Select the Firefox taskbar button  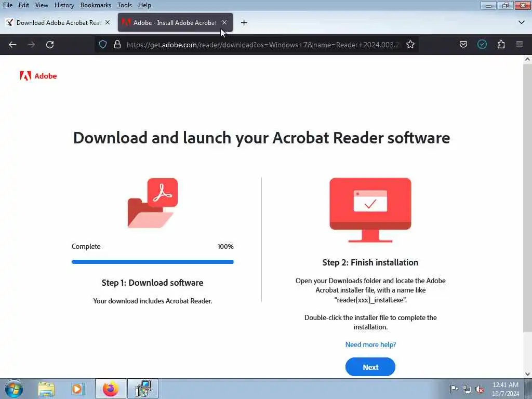[x=111, y=389]
